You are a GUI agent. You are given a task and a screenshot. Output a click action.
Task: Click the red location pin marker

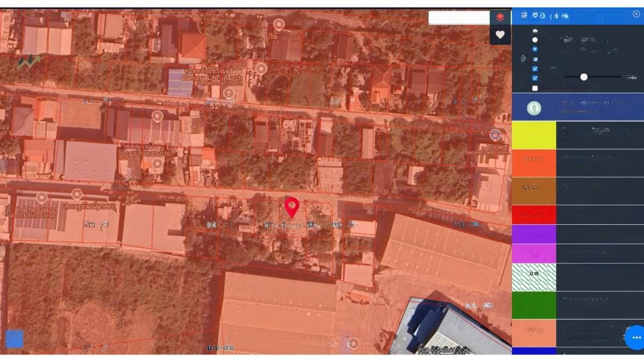pos(291,207)
